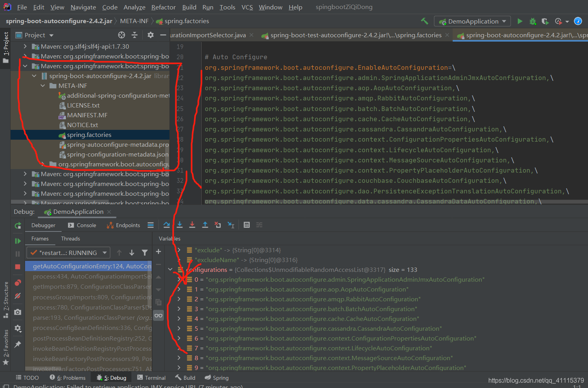The height and width of the screenshot is (388, 588).
Task: Expand the "exclude" variable entry
Action: click(179, 250)
